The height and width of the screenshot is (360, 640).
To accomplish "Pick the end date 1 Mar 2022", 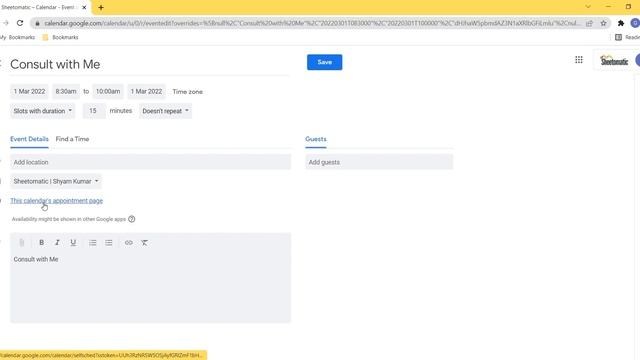I will (146, 91).
